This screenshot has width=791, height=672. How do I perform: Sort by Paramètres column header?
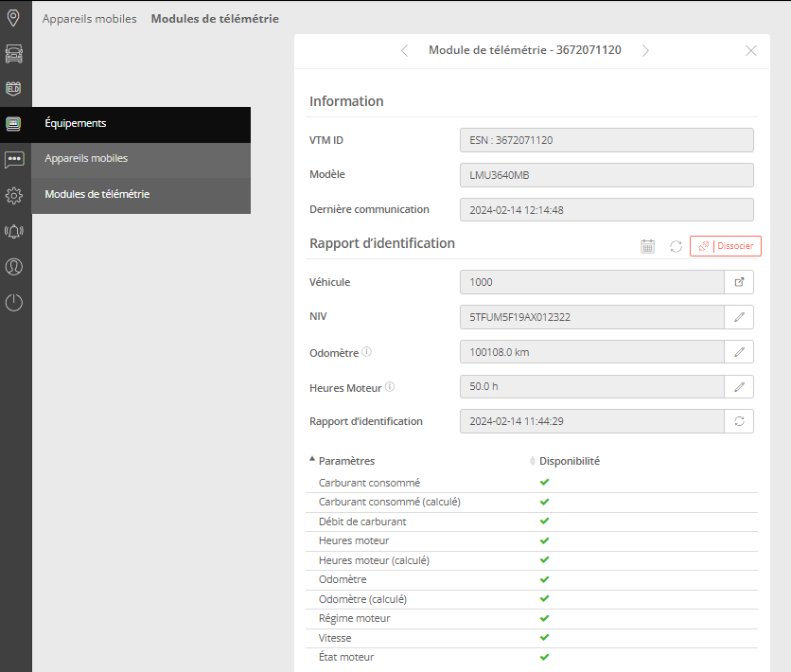click(x=346, y=461)
